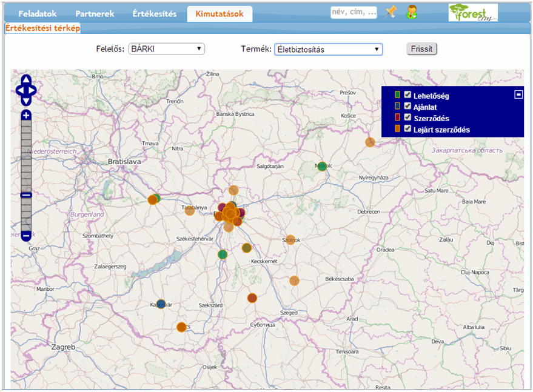This screenshot has width=533, height=392.
Task: Click the Cluj-Napoca map label
Action: pyautogui.click(x=475, y=273)
